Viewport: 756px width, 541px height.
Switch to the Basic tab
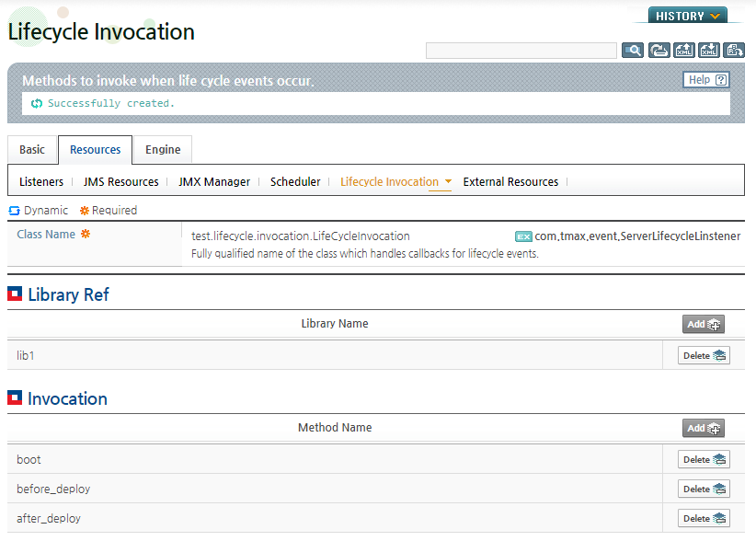click(x=32, y=149)
